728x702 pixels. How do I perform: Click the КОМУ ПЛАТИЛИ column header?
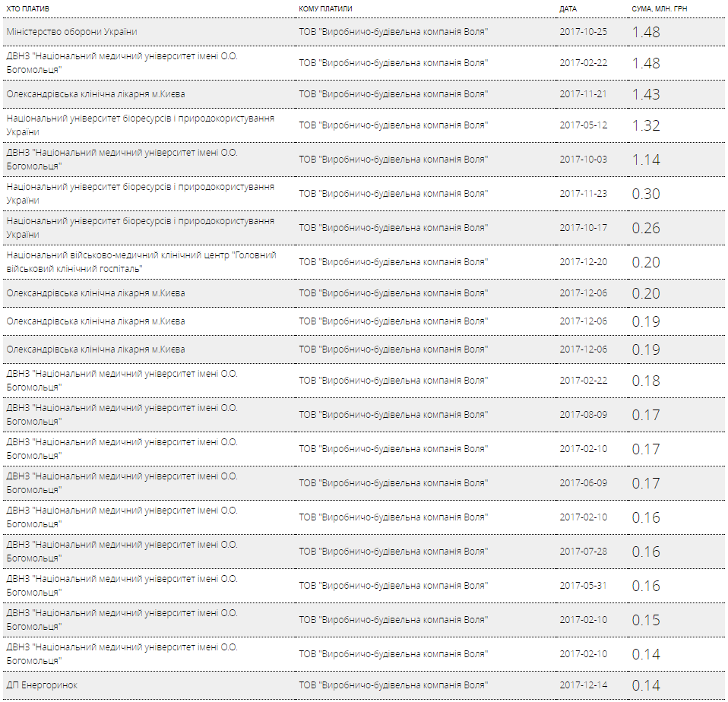click(x=325, y=9)
